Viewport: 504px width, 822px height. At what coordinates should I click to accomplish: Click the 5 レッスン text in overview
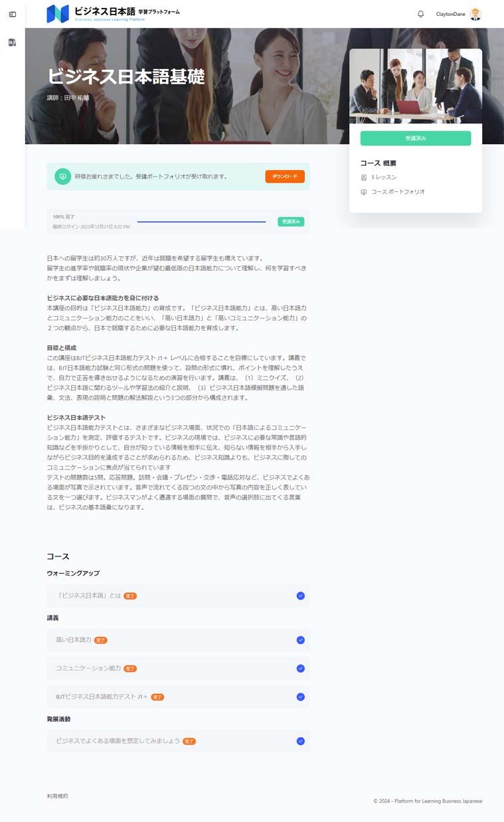(x=384, y=178)
